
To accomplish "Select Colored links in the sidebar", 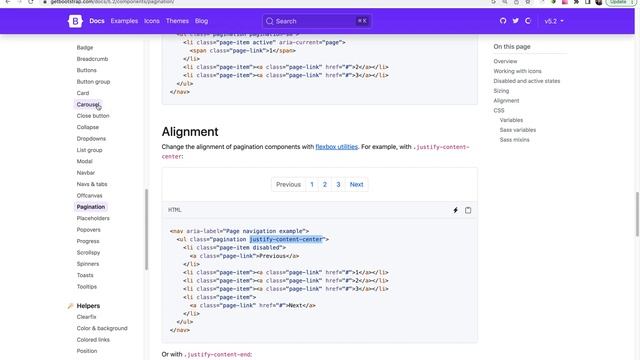I will pyautogui.click(x=93, y=340).
